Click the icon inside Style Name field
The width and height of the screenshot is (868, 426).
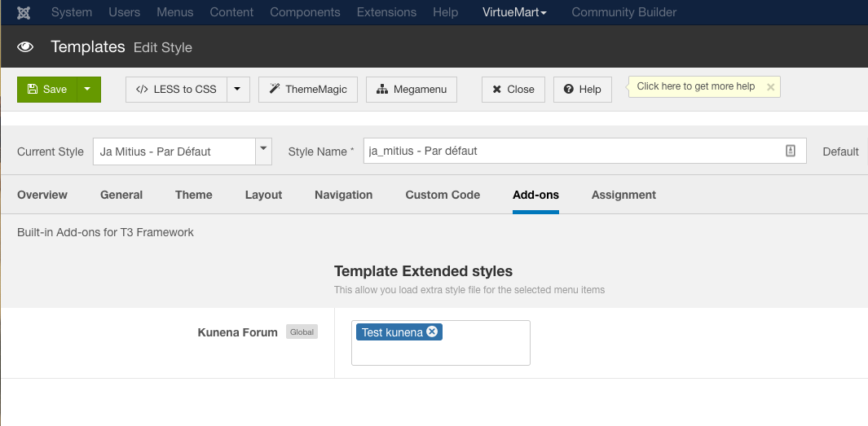(x=790, y=151)
